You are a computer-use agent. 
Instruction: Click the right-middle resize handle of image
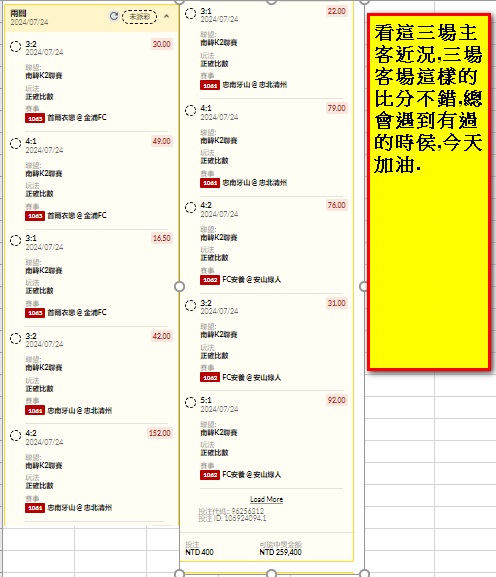pyautogui.click(x=364, y=286)
